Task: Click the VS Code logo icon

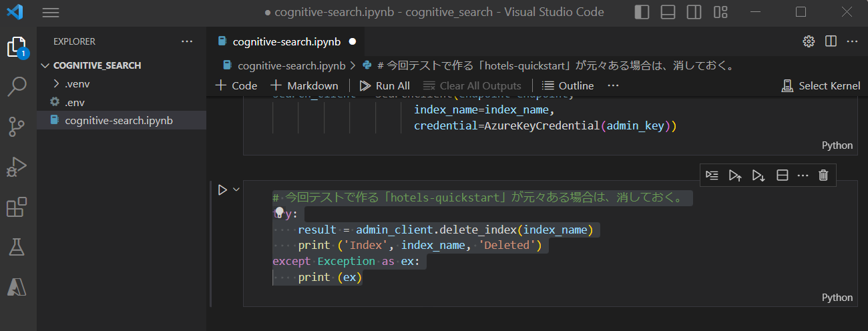Action: (16, 12)
